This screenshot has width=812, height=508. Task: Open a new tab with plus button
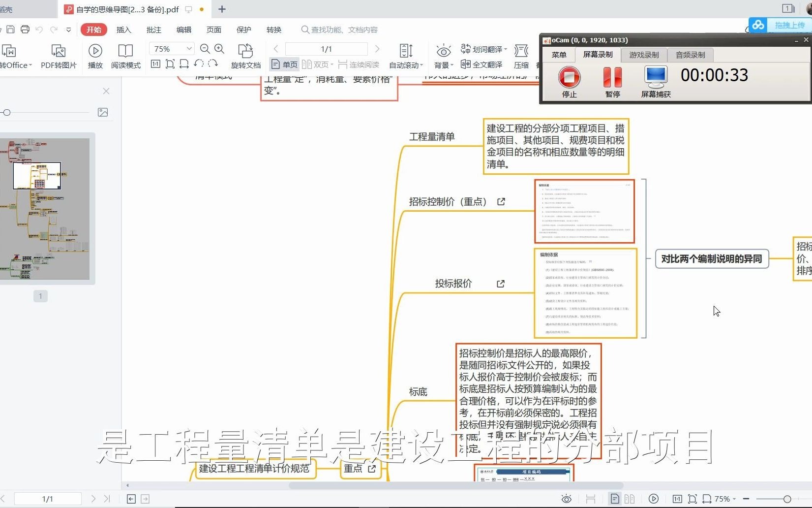tap(222, 9)
